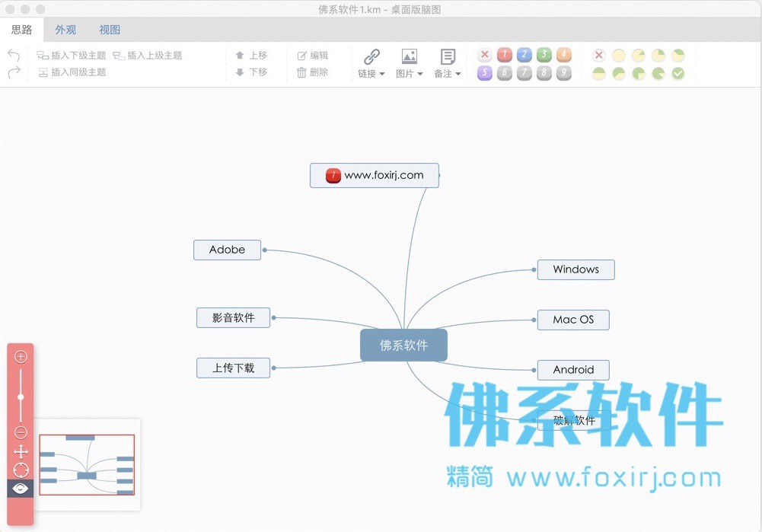The width and height of the screenshot is (762, 532).
Task: Switch to the 外观 tab
Action: pos(65,30)
